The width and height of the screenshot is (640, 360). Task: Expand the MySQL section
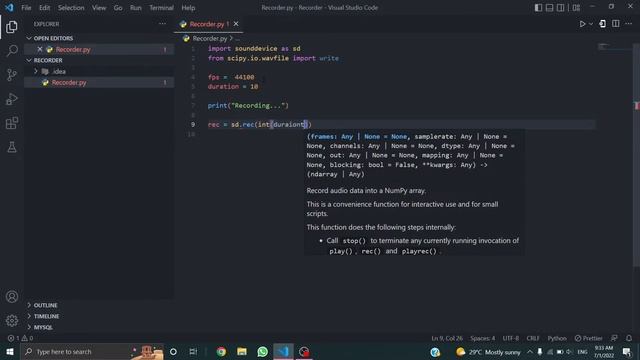click(43, 327)
